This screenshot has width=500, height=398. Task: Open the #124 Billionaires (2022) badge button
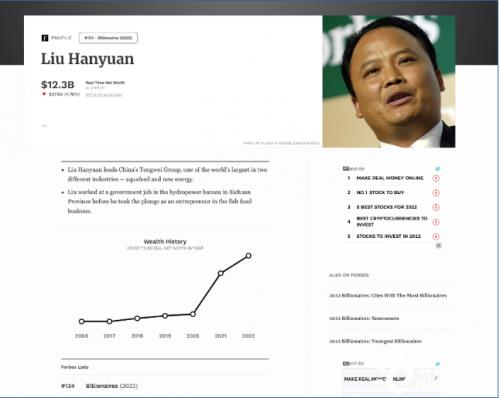click(108, 38)
